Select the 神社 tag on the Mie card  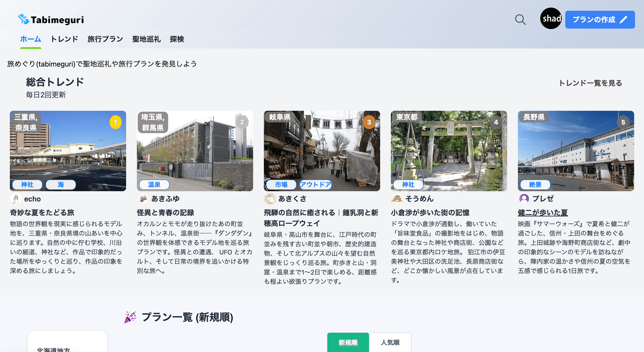coord(27,185)
